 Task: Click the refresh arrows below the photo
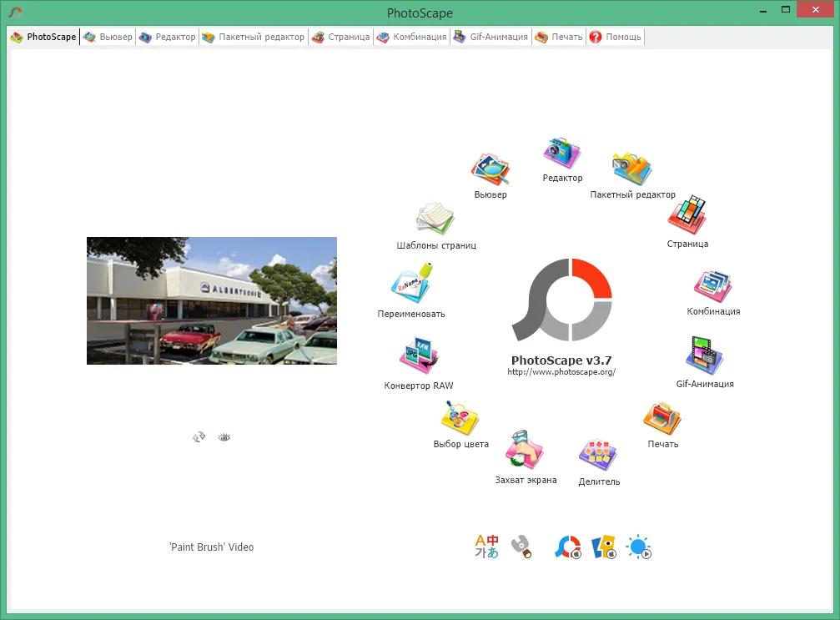199,436
